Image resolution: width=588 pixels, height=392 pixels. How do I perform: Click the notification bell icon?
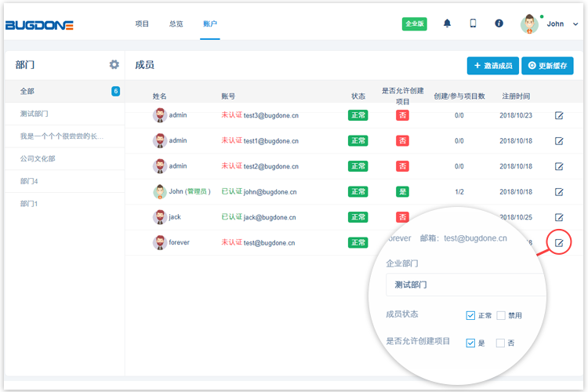pyautogui.click(x=447, y=24)
